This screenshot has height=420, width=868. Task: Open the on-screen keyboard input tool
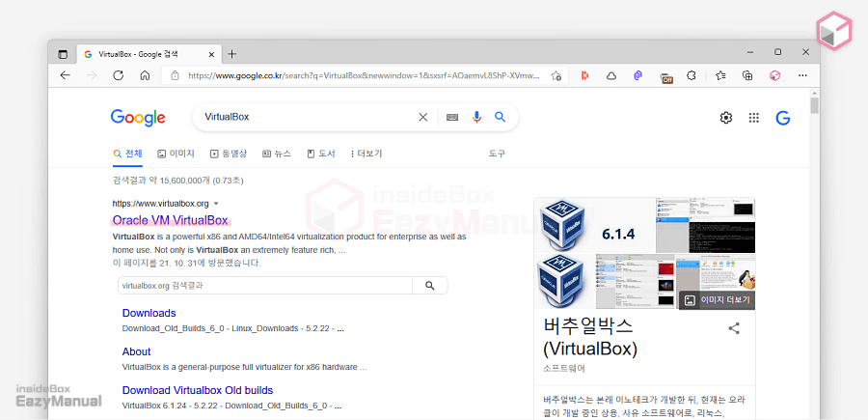point(452,117)
